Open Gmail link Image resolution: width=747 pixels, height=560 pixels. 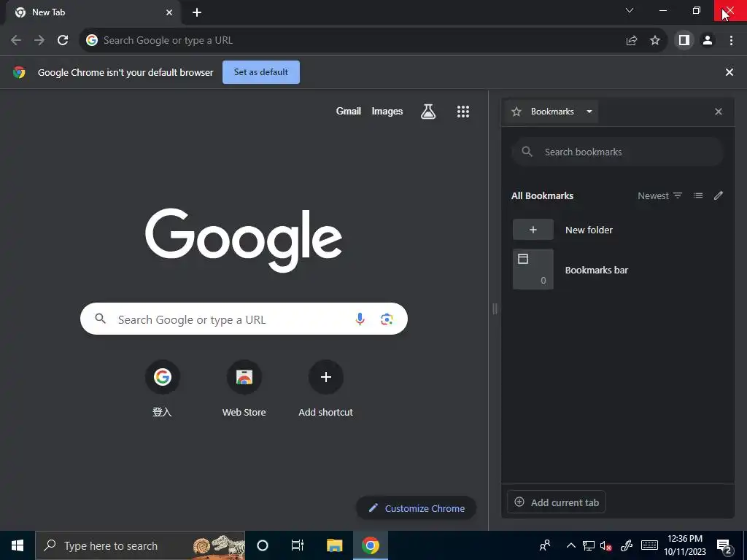click(x=348, y=111)
